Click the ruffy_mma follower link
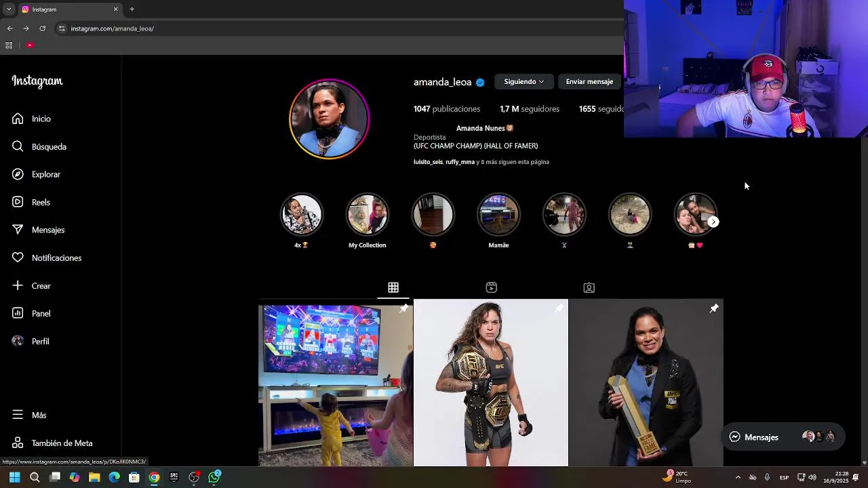The height and width of the screenshot is (488, 868). (x=460, y=162)
